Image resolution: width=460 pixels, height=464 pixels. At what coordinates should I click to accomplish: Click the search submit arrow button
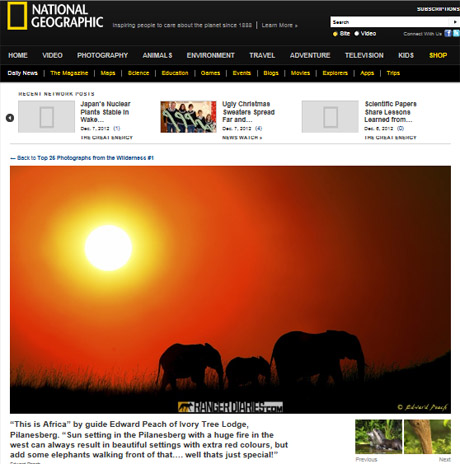(x=455, y=22)
